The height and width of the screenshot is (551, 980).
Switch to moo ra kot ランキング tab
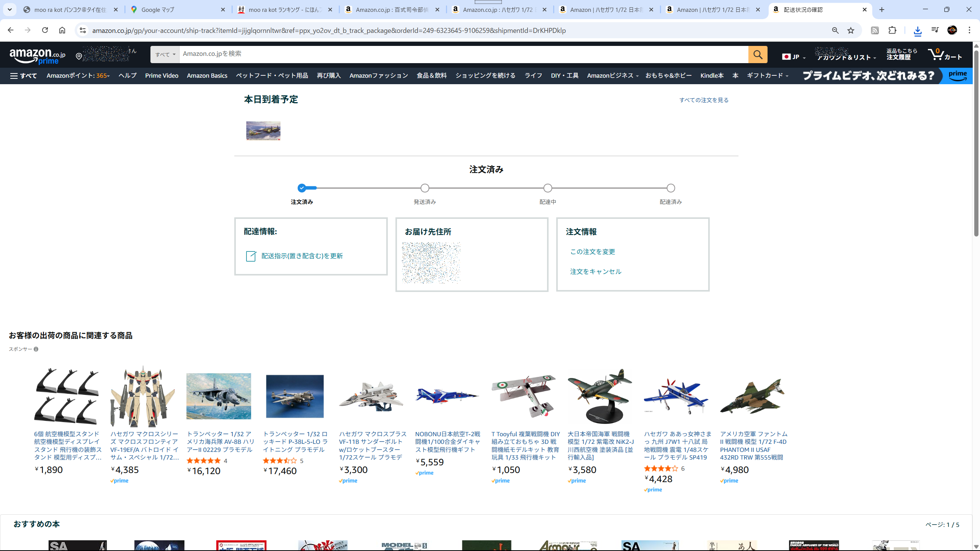pos(285,10)
